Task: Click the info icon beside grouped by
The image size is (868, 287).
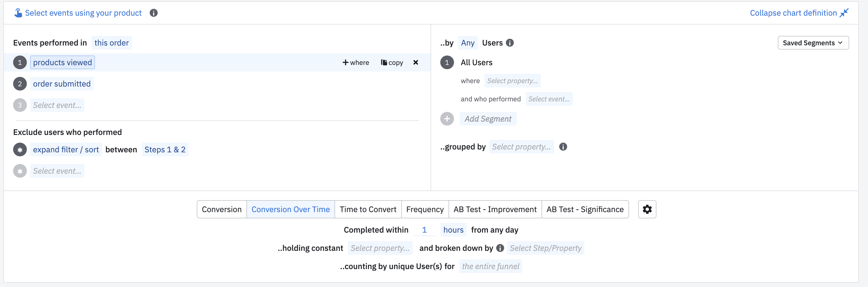Action: [x=563, y=147]
